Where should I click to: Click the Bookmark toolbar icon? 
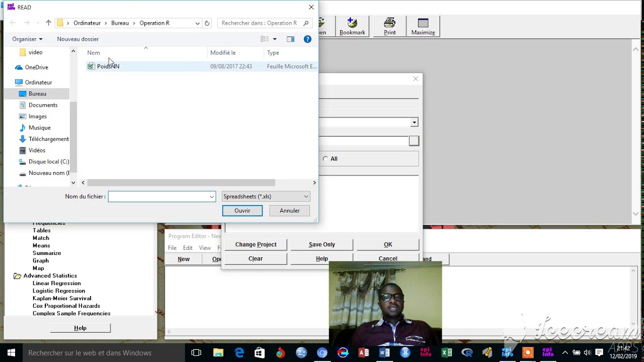(x=352, y=26)
